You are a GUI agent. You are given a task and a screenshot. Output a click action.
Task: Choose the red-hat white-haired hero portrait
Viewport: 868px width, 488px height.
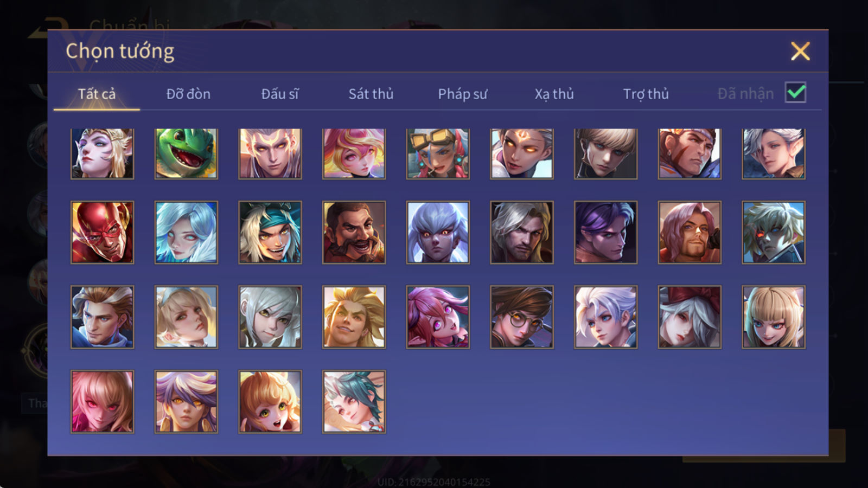tap(690, 317)
